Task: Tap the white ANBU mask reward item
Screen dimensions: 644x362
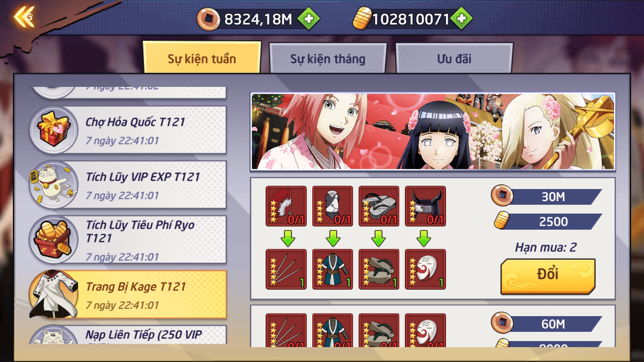Action: point(425,269)
